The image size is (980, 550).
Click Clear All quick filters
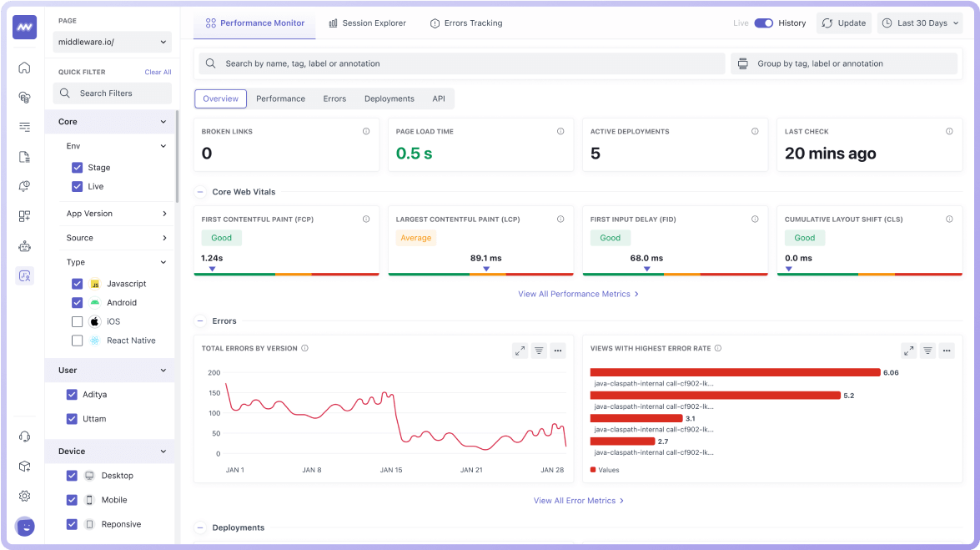[158, 72]
